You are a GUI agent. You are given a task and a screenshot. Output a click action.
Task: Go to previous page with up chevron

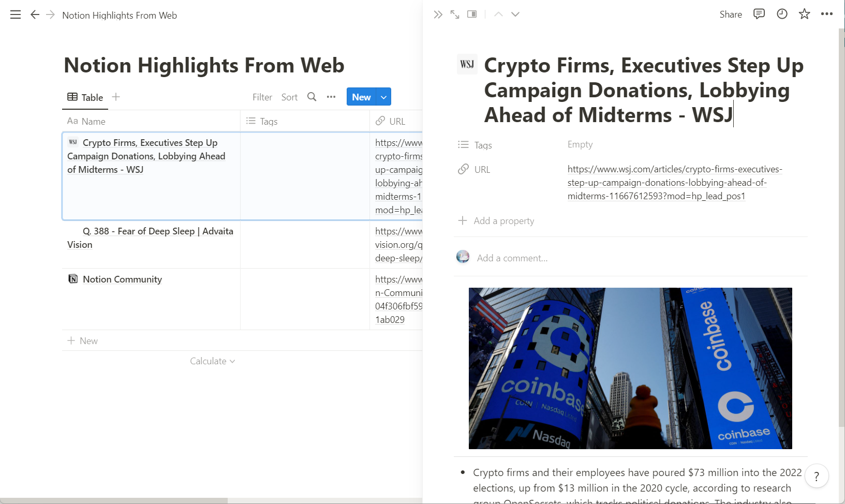tap(498, 14)
